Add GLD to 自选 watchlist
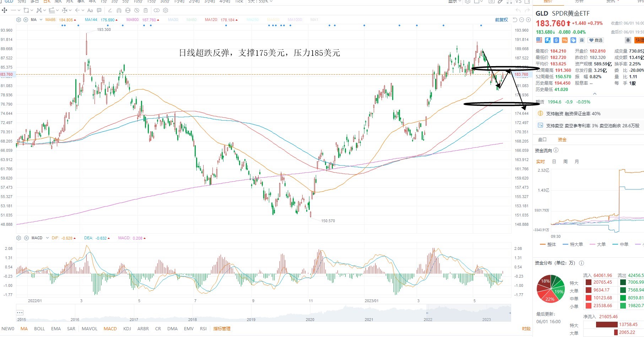The width and height of the screenshot is (644, 337). [x=596, y=40]
